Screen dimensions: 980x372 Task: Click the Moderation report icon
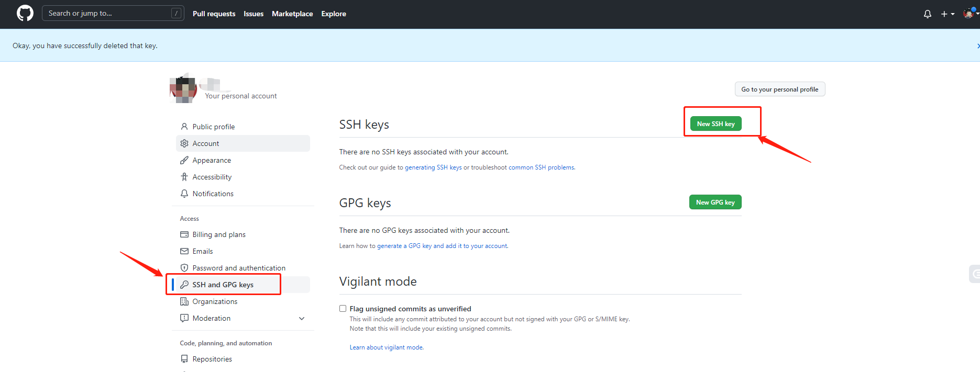pos(184,318)
